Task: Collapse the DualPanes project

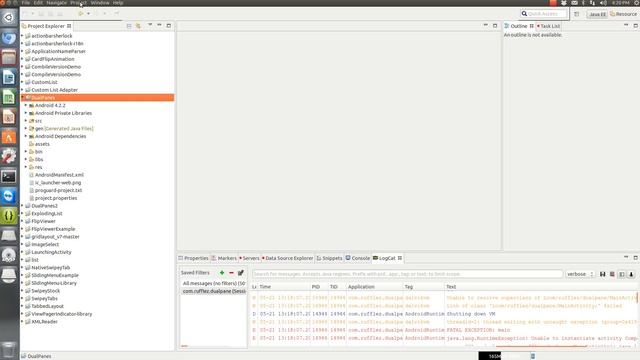Action: pyautogui.click(x=22, y=98)
